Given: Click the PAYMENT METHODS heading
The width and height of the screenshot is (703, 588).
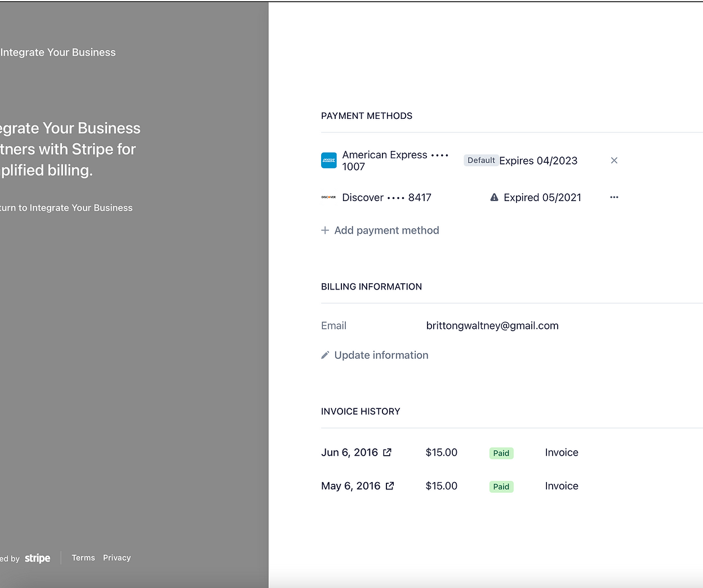Looking at the screenshot, I should click(367, 116).
